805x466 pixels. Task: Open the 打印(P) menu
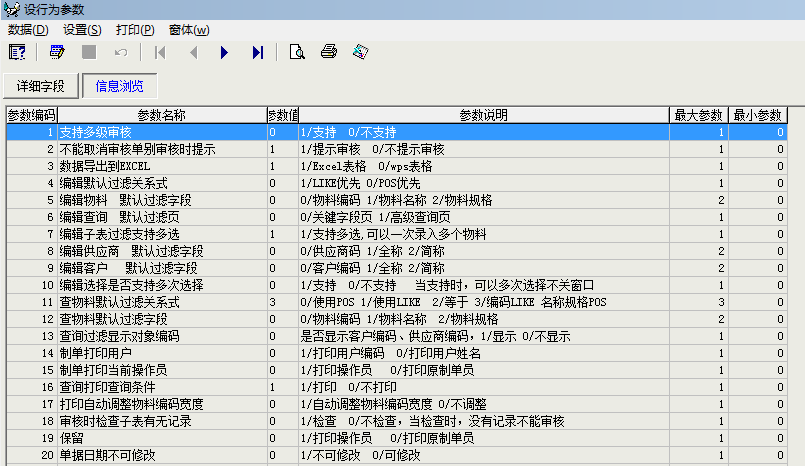[x=135, y=30]
